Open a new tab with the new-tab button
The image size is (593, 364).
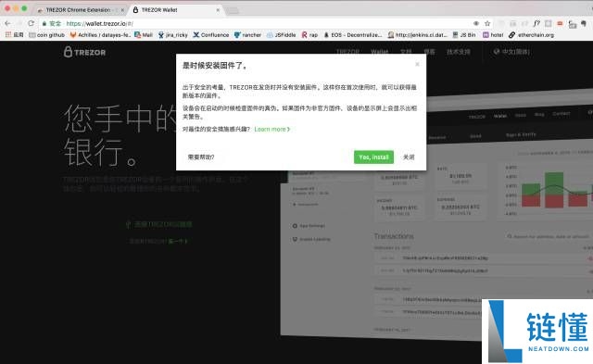[x=233, y=10]
